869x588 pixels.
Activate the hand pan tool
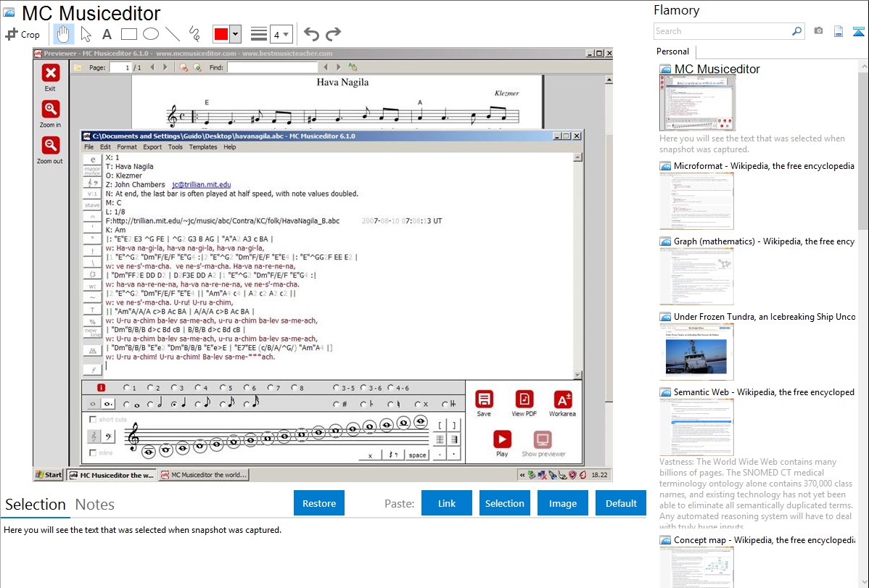coord(63,34)
